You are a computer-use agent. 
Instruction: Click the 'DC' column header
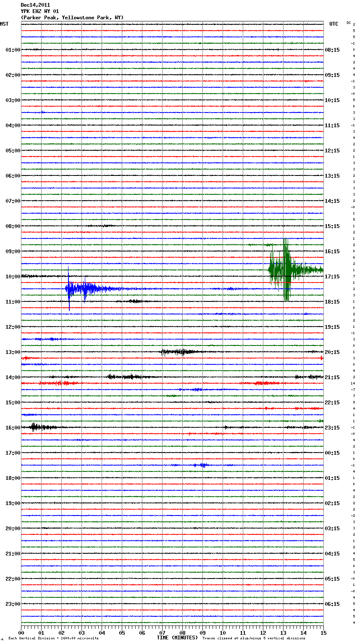pyautogui.click(x=349, y=23)
